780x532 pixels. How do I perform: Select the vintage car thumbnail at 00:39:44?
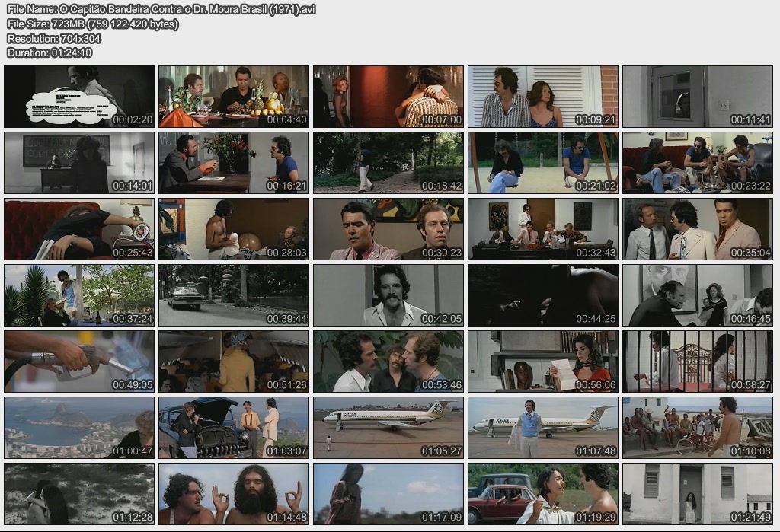234,295
